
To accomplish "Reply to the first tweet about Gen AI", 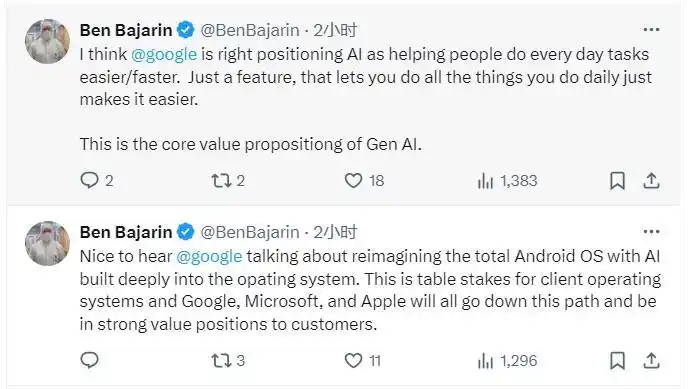I will click(x=90, y=180).
